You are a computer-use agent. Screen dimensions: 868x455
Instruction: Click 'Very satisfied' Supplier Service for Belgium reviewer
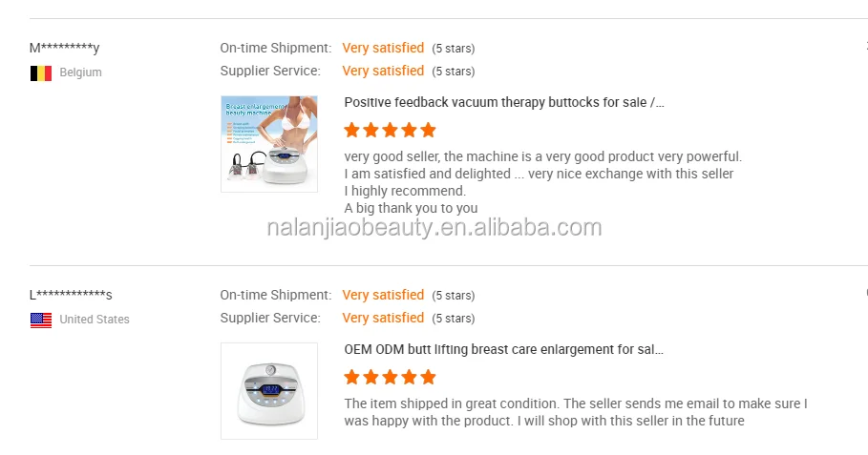coord(383,71)
